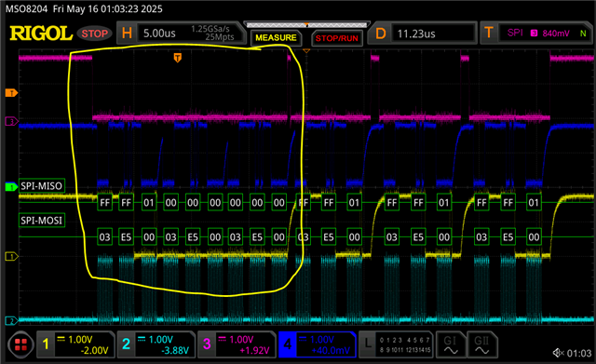Toggle channel 1 yellow button
Viewport: 596px width, 364px height.
pos(46,344)
